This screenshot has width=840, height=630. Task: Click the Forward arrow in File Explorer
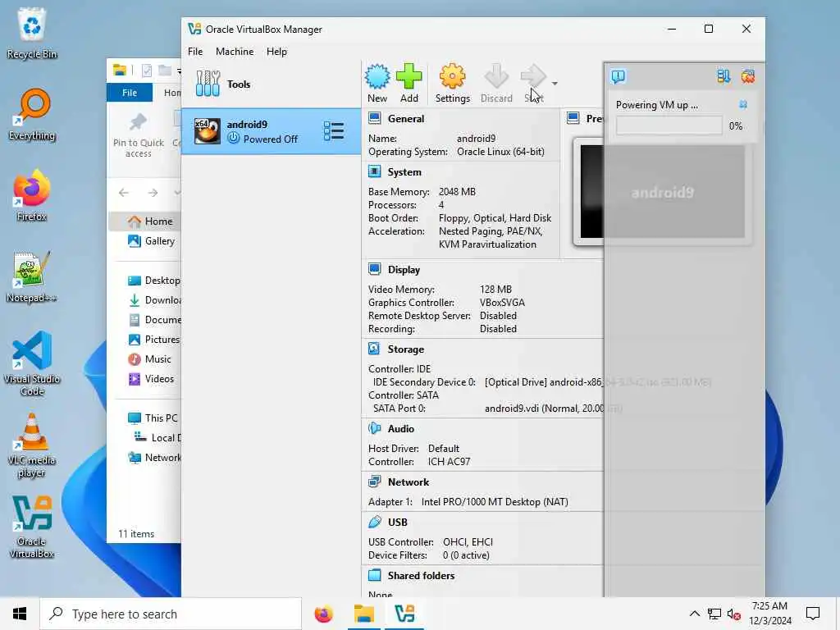[153, 193]
